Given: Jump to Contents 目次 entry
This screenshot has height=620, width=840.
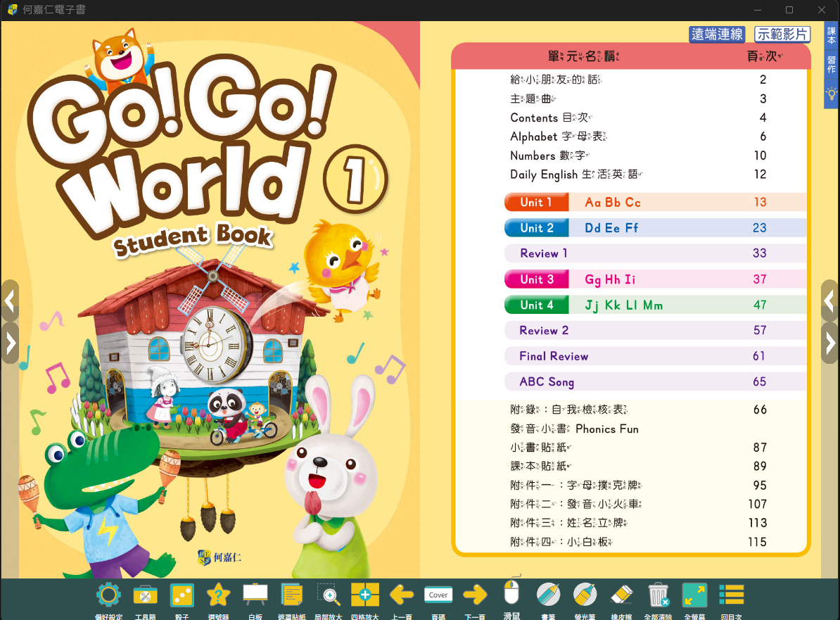Looking at the screenshot, I should click(x=639, y=118).
